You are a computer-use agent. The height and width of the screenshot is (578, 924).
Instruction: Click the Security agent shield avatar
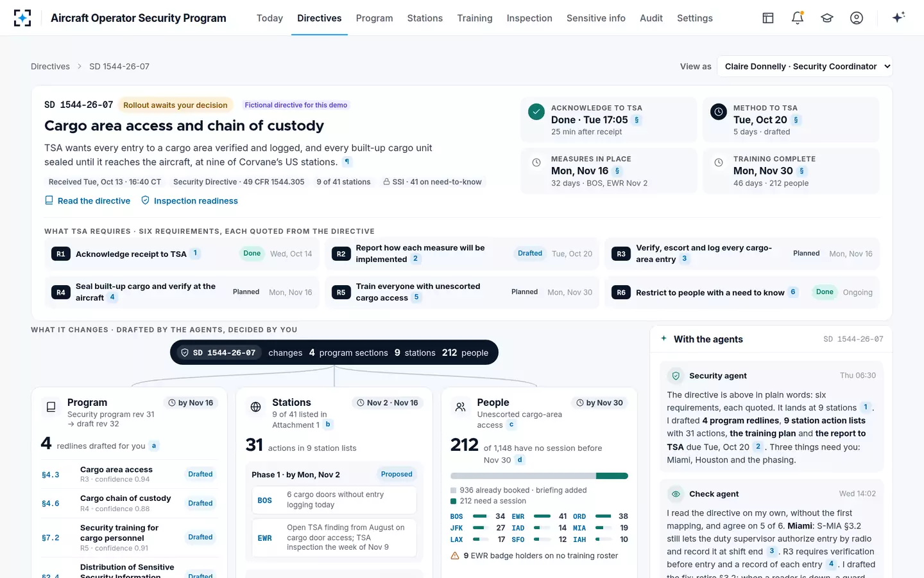tap(676, 376)
